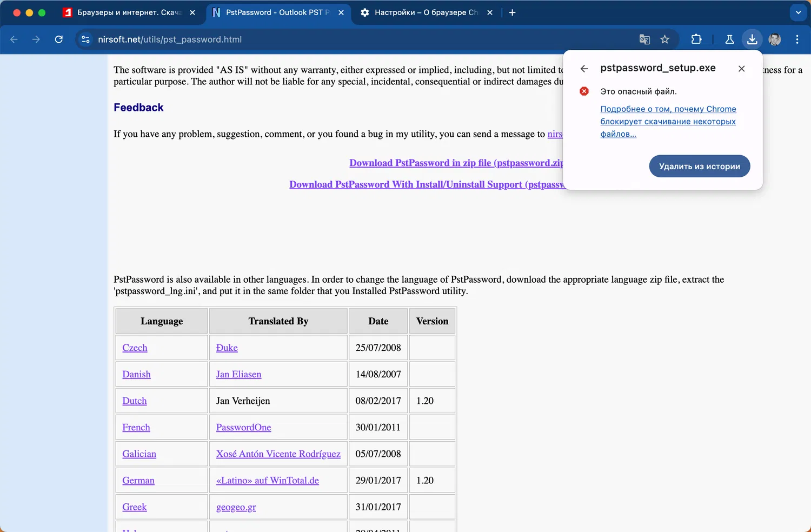
Task: Open the Dutch language link
Action: [135, 401]
